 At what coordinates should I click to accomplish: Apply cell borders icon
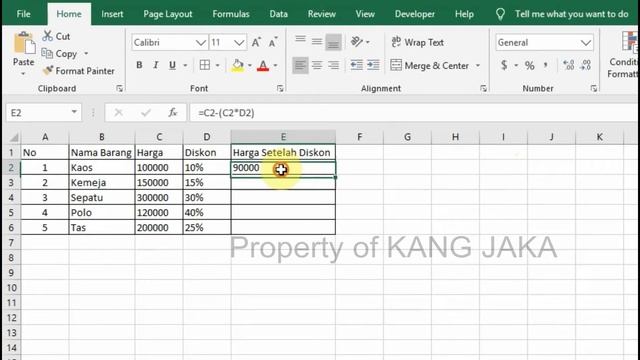pos(205,65)
